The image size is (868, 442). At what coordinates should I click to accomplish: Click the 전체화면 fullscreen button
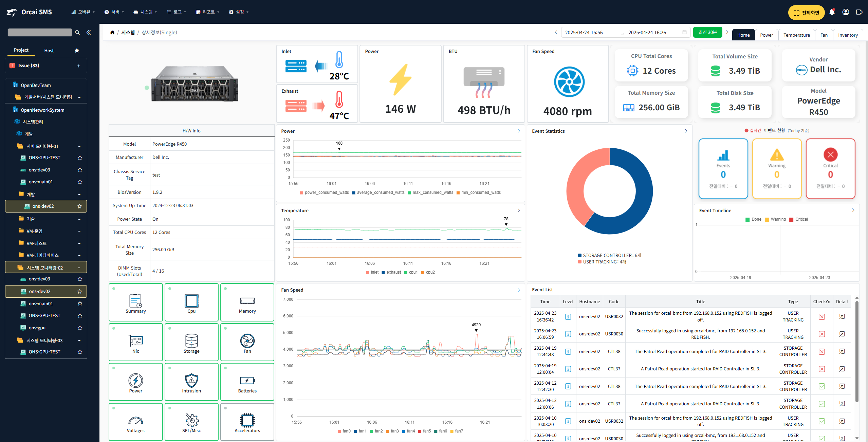pyautogui.click(x=806, y=13)
